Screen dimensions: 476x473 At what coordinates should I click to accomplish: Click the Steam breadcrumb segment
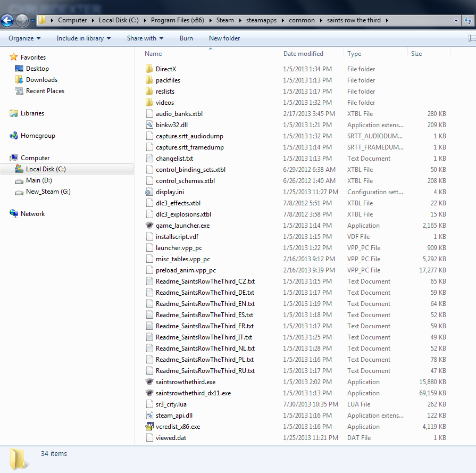(225, 20)
